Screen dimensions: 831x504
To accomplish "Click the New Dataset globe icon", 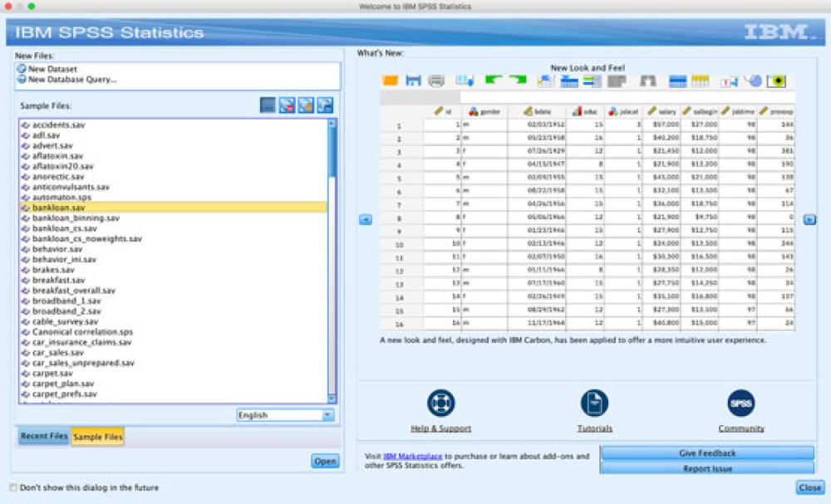I will tap(22, 69).
